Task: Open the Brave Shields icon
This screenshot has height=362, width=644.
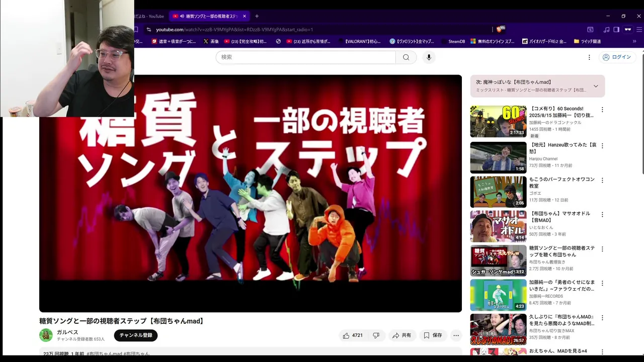Action: point(501,30)
